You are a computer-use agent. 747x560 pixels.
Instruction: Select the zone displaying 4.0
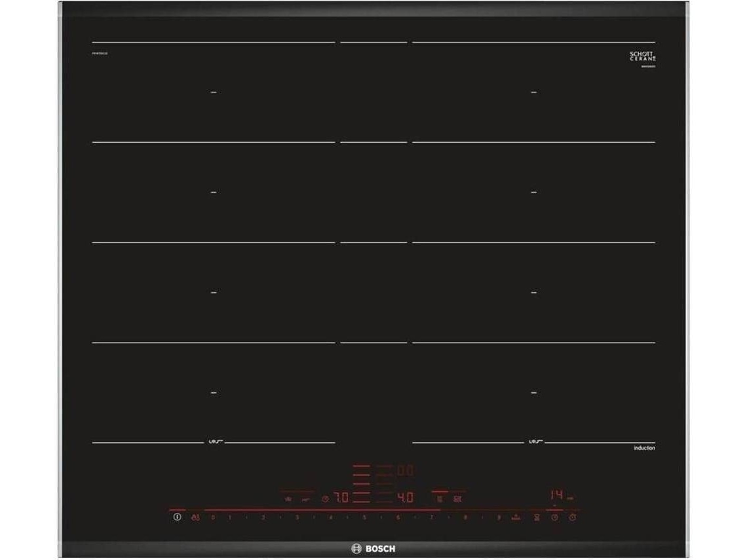coord(406,498)
